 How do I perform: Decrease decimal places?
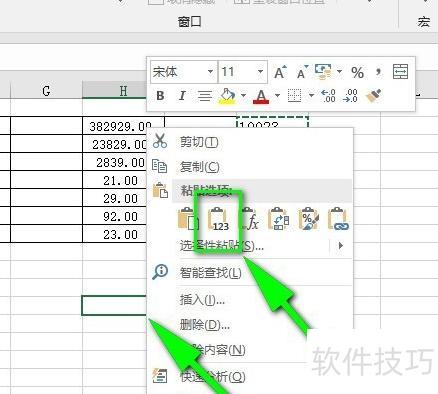(x=350, y=96)
